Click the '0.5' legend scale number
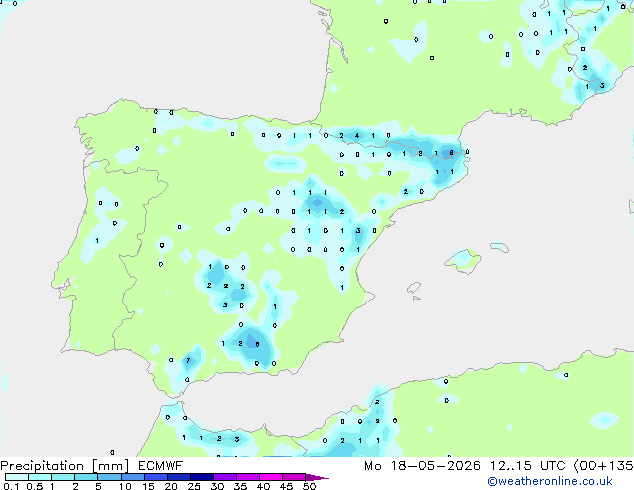634x490 pixels. pyautogui.click(x=34, y=486)
